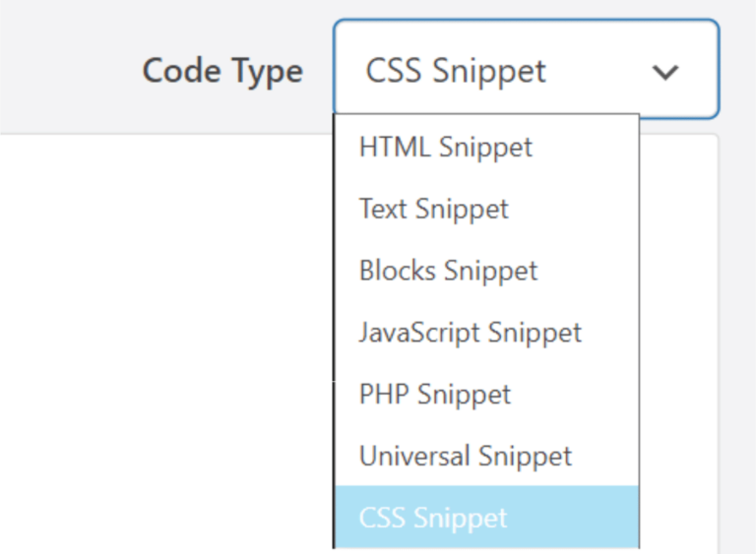The height and width of the screenshot is (554, 756).
Task: Click the Code Type label
Action: coord(222,71)
